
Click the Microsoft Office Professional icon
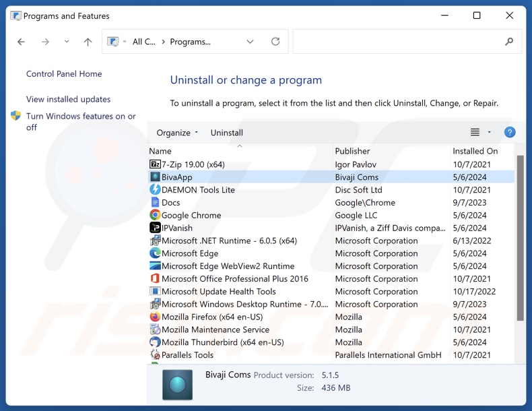[155, 278]
